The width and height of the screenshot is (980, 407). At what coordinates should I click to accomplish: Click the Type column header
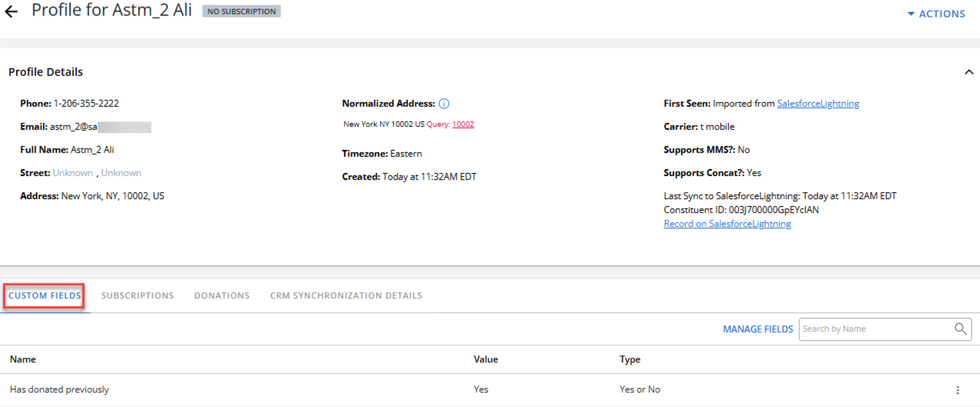(x=630, y=359)
